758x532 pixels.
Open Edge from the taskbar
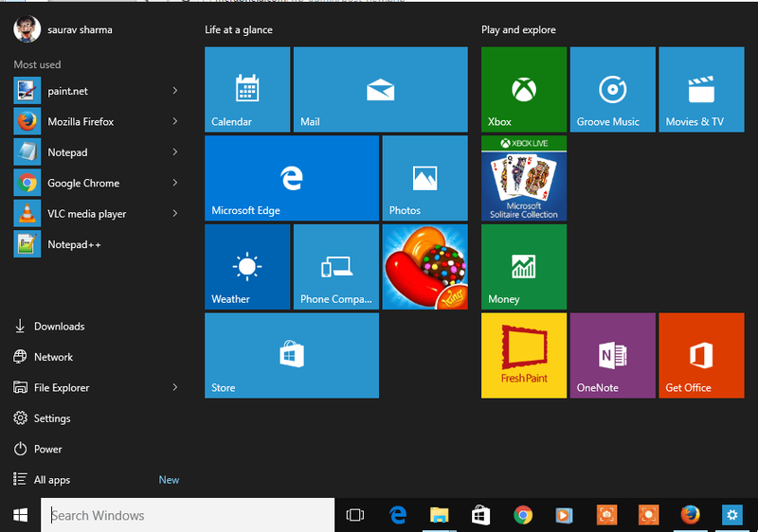tap(398, 515)
